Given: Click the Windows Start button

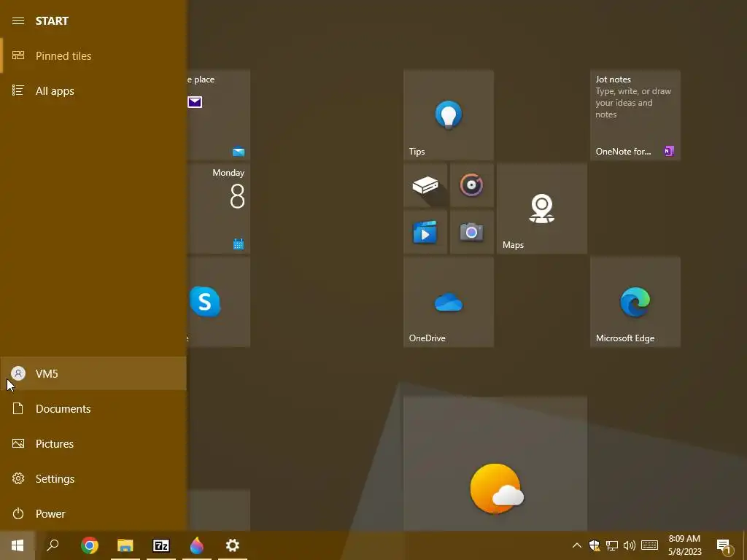Looking at the screenshot, I should (18, 545).
